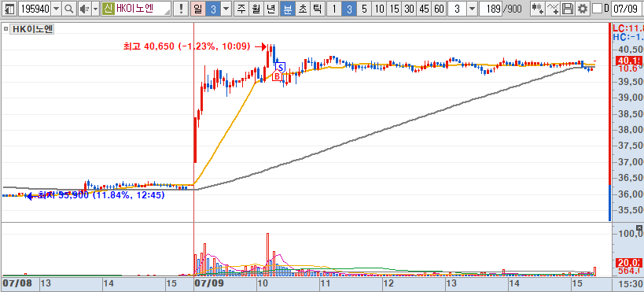Image resolution: width=644 pixels, height=292 pixels.
Task: Switch chart to monthly (월) period
Action: pos(256,9)
